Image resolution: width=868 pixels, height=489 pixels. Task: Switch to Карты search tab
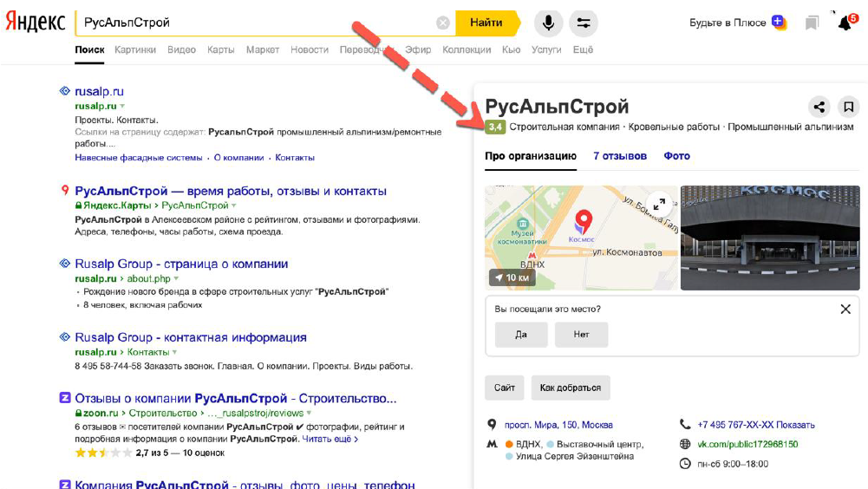coord(221,49)
